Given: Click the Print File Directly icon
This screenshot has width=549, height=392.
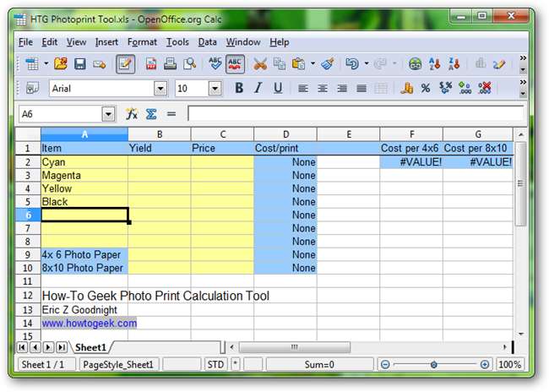Looking at the screenshot, I should click(170, 64).
